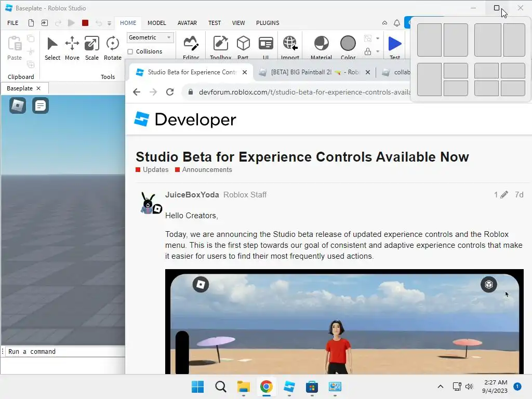
Task: Switch to the MODEL ribbon tab
Action: (157, 23)
